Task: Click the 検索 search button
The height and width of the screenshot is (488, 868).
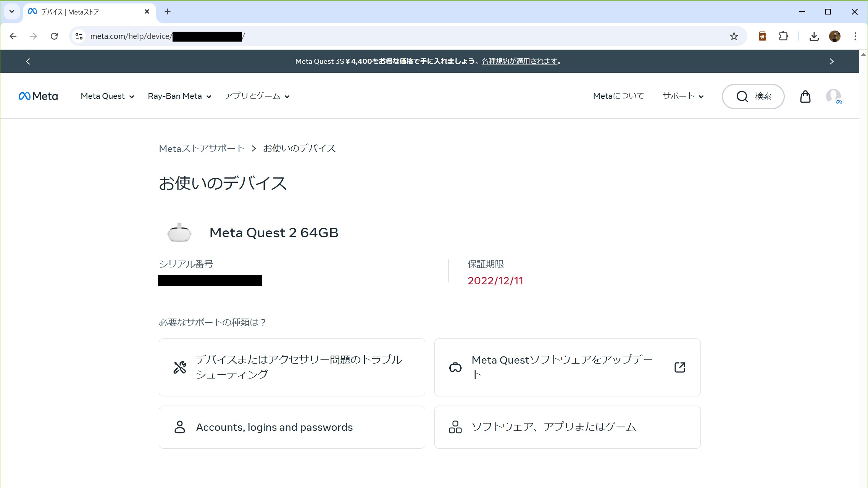Action: [x=753, y=97]
